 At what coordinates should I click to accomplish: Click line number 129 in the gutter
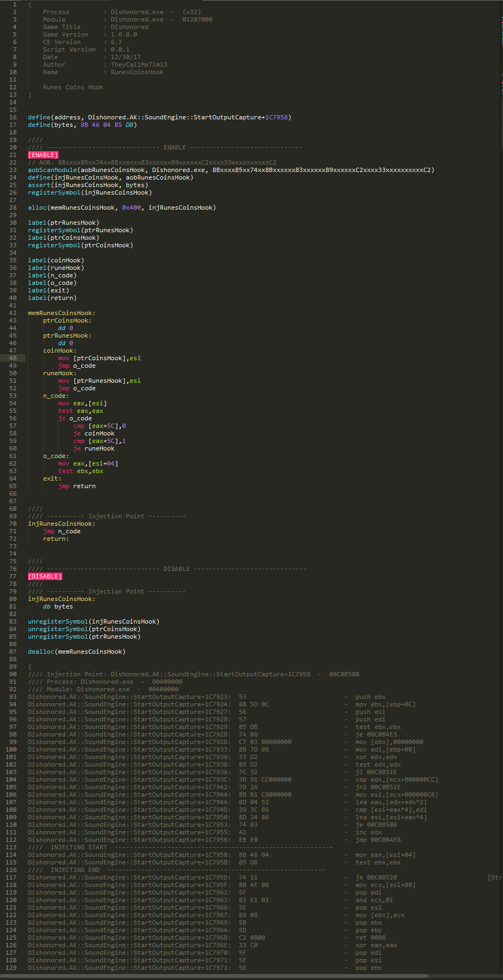11,968
